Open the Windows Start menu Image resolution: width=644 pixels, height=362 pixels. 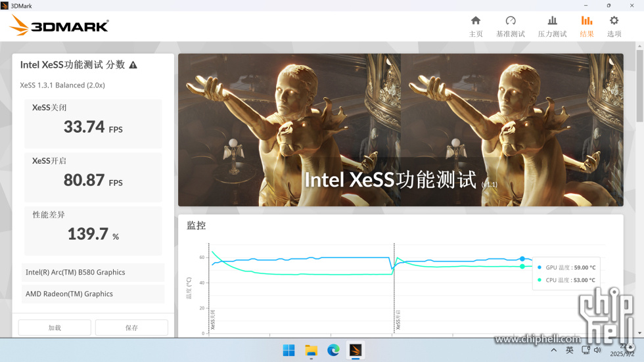click(288, 350)
